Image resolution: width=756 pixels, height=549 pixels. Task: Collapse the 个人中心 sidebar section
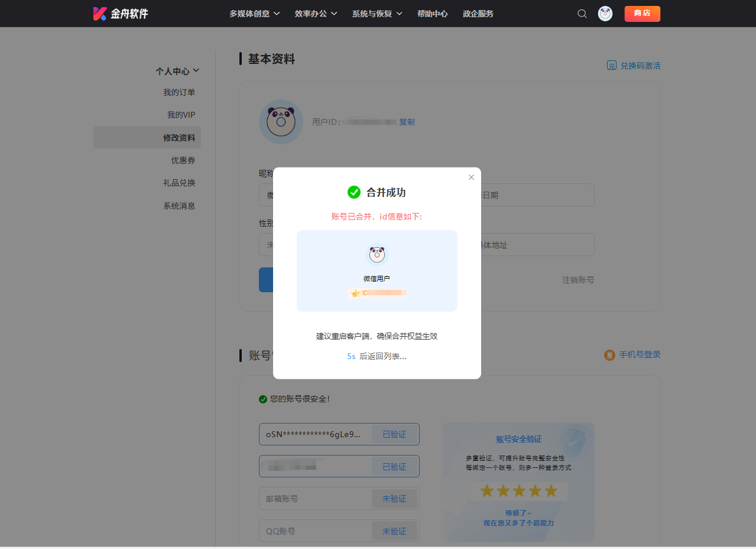click(x=177, y=71)
